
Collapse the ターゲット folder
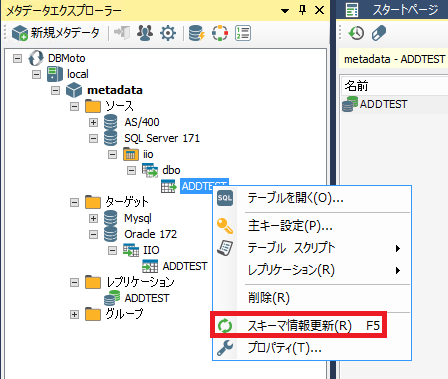(x=75, y=202)
